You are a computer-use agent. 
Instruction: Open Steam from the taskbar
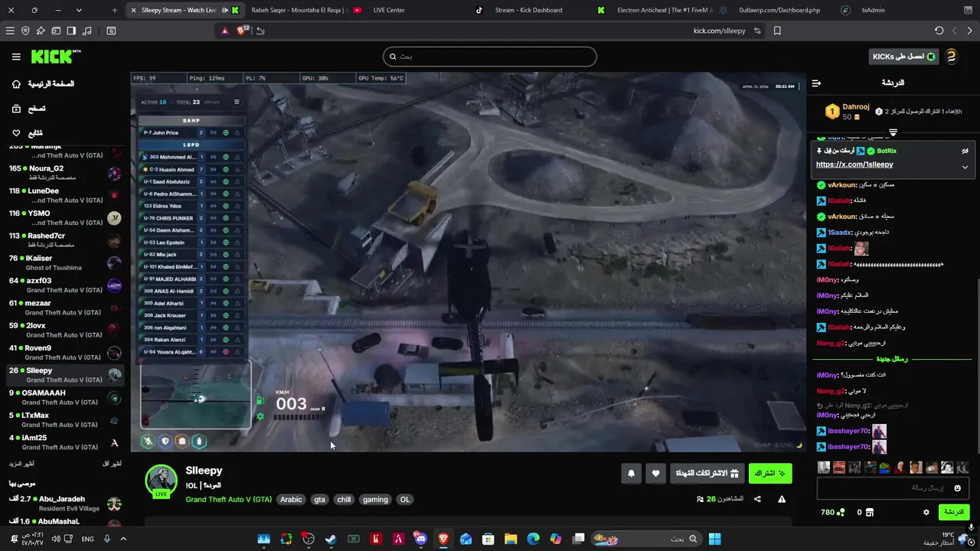click(x=331, y=539)
